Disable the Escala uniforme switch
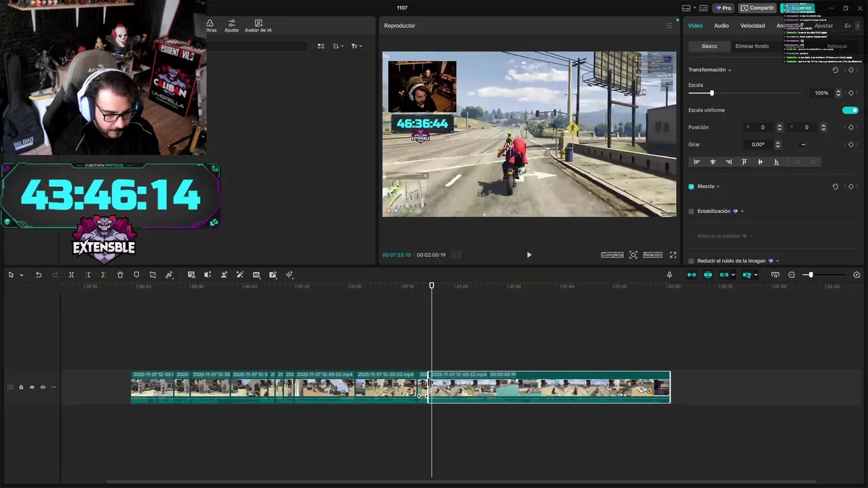This screenshot has width=868, height=488. [x=850, y=110]
